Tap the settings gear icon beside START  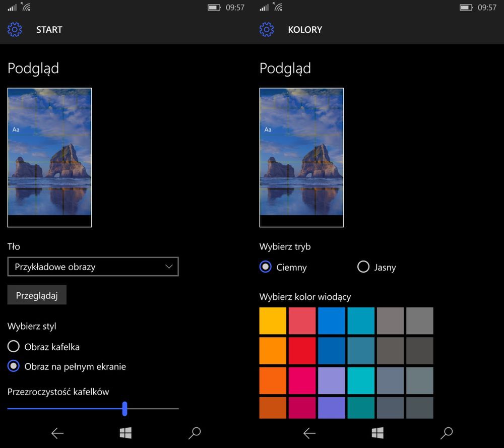coord(15,30)
